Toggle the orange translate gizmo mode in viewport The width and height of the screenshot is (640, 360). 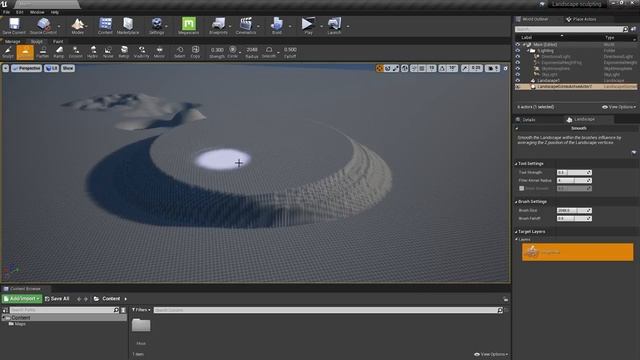(380, 68)
